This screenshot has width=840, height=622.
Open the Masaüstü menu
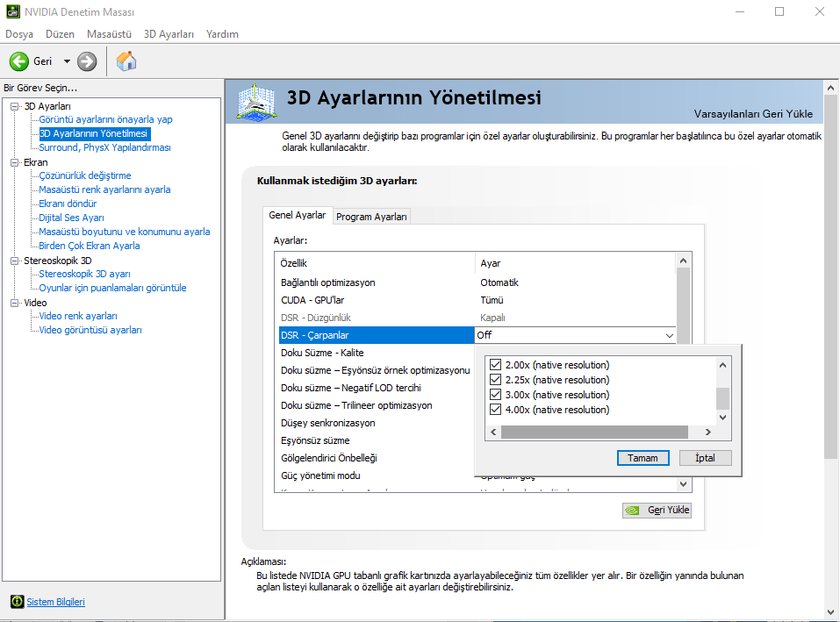coord(110,34)
